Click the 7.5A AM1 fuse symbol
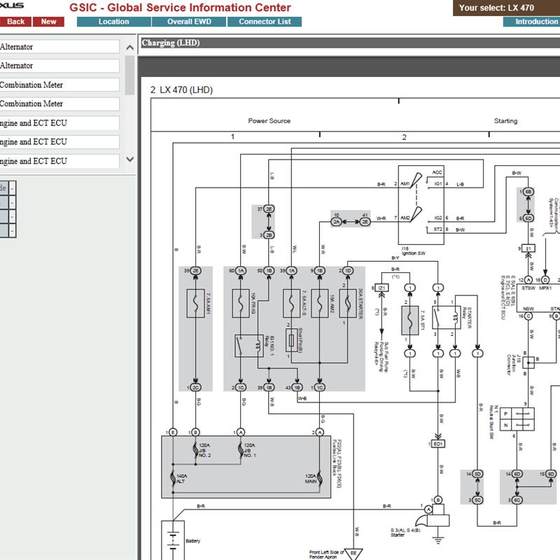 click(x=195, y=304)
